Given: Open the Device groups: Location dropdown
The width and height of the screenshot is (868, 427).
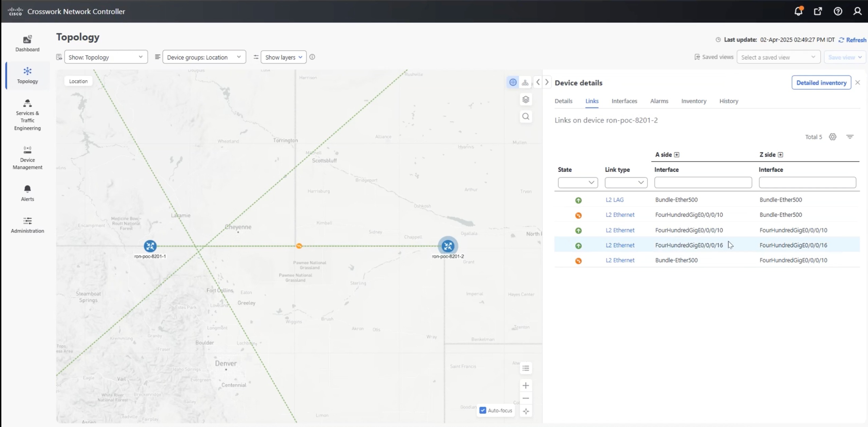Looking at the screenshot, I should point(204,57).
